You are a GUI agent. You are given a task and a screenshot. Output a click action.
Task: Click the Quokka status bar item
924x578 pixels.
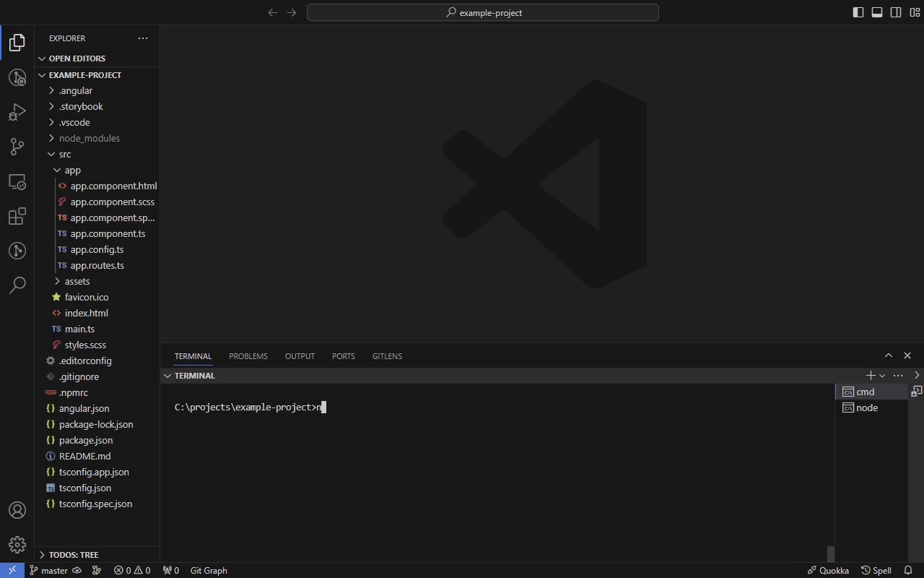tap(828, 570)
